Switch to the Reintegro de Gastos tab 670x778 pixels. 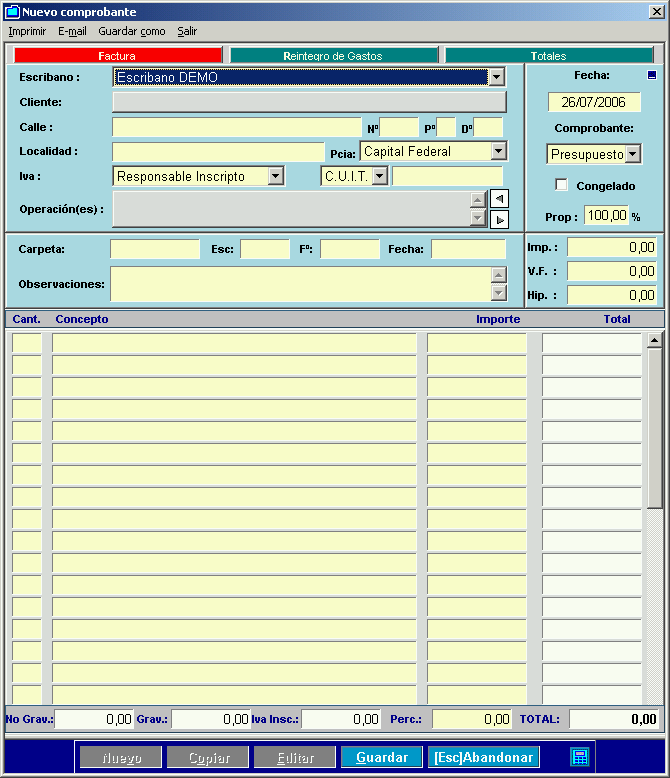[333, 55]
